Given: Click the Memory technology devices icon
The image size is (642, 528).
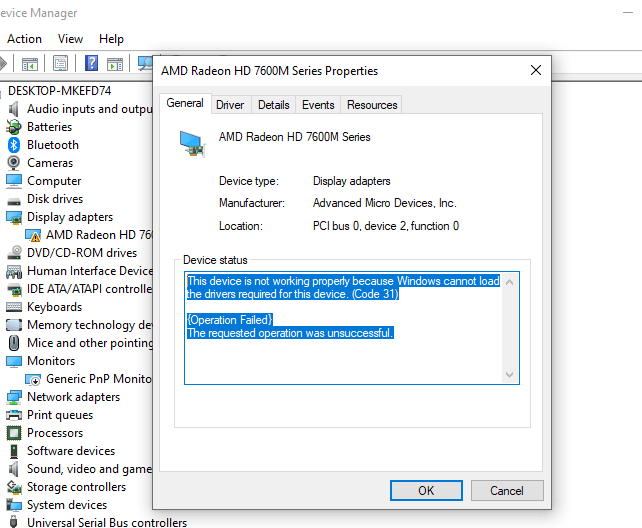Looking at the screenshot, I should tap(14, 325).
